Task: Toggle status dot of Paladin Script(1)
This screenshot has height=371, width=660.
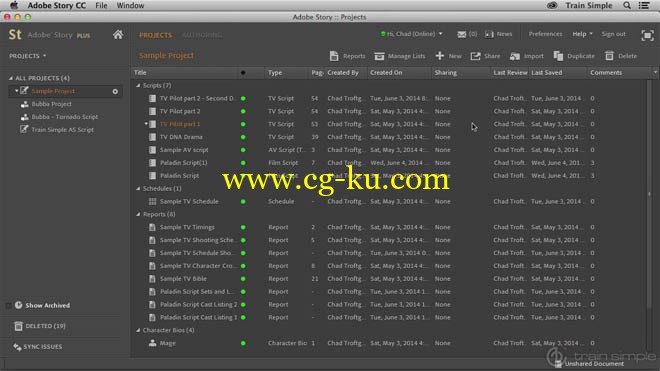Action: click(243, 163)
